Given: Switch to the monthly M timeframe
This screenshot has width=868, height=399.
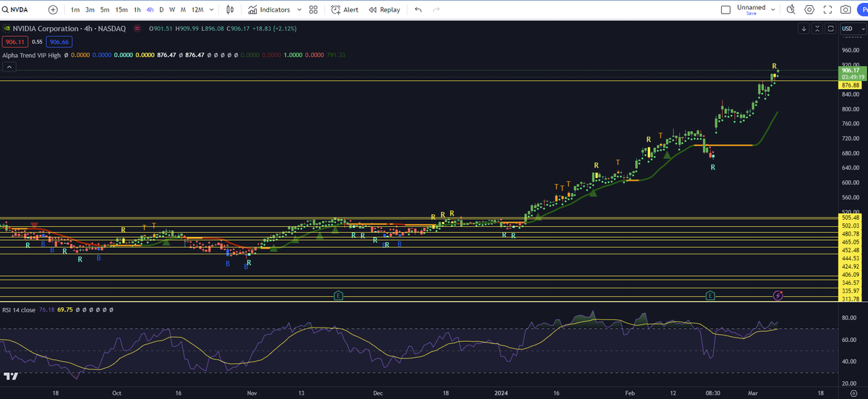Looking at the screenshot, I should (x=183, y=10).
